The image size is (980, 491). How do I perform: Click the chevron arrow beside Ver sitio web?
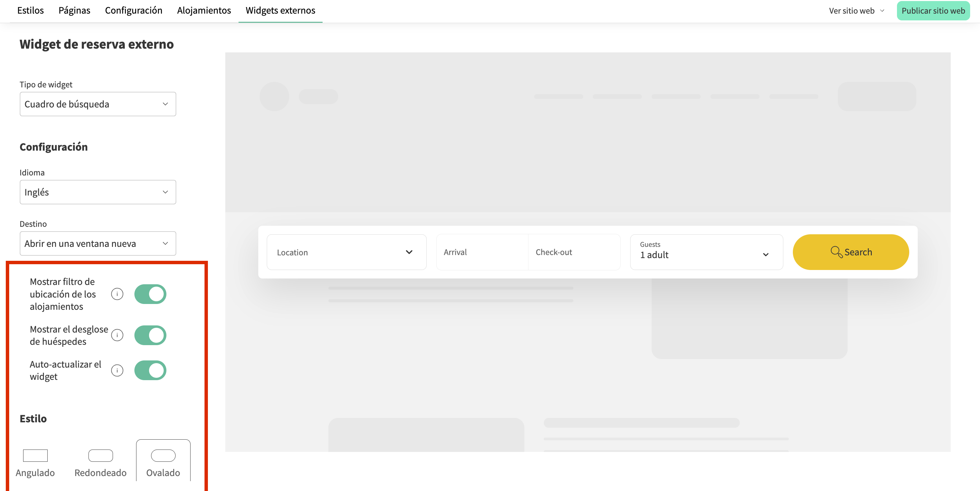click(x=882, y=11)
